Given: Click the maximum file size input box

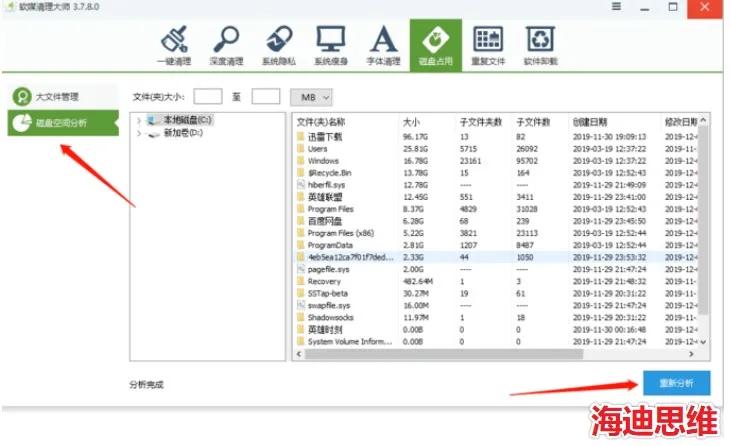Looking at the screenshot, I should 266,96.
